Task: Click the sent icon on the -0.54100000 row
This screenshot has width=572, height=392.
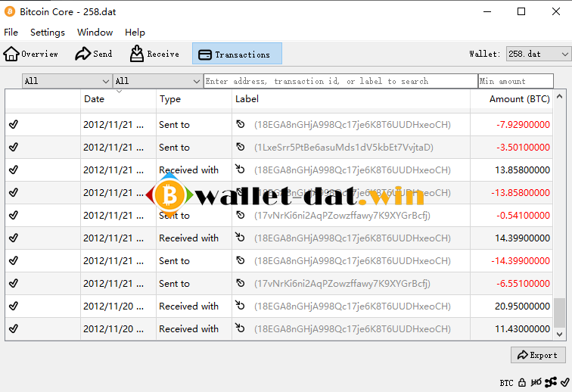Action: click(240, 215)
